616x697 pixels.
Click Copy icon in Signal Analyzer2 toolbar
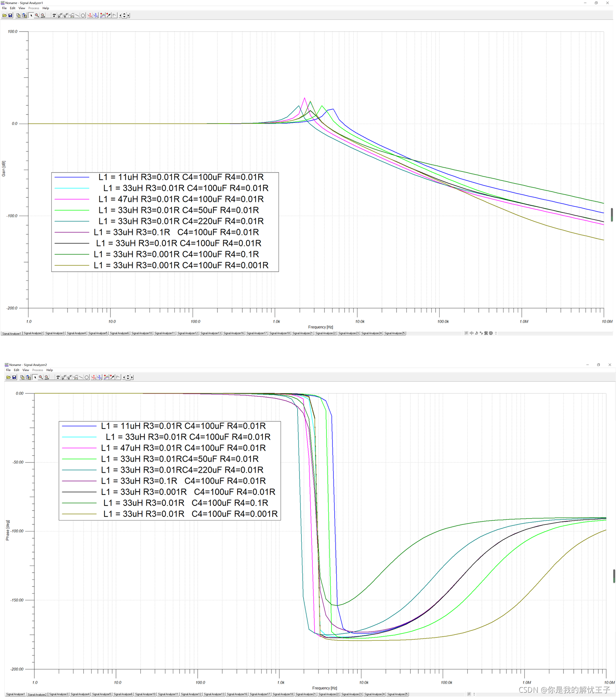click(x=22, y=377)
